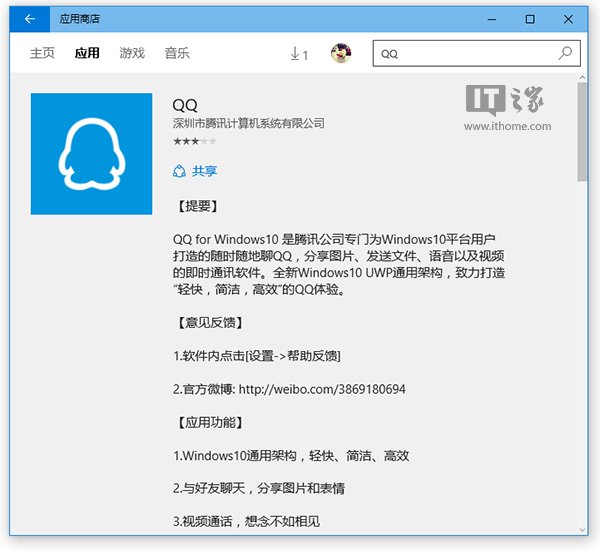Click the magnifier search icon
600x555 pixels.
tap(565, 53)
